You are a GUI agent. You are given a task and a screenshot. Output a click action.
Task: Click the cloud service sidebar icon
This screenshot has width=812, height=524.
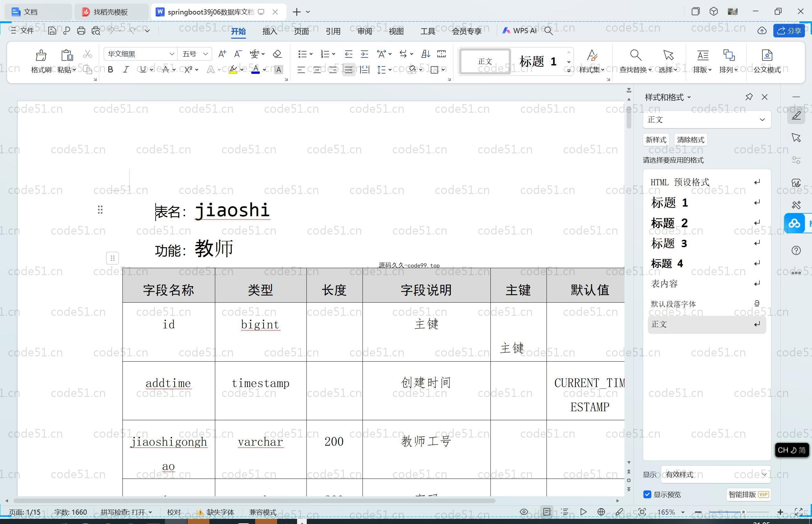pyautogui.click(x=794, y=223)
